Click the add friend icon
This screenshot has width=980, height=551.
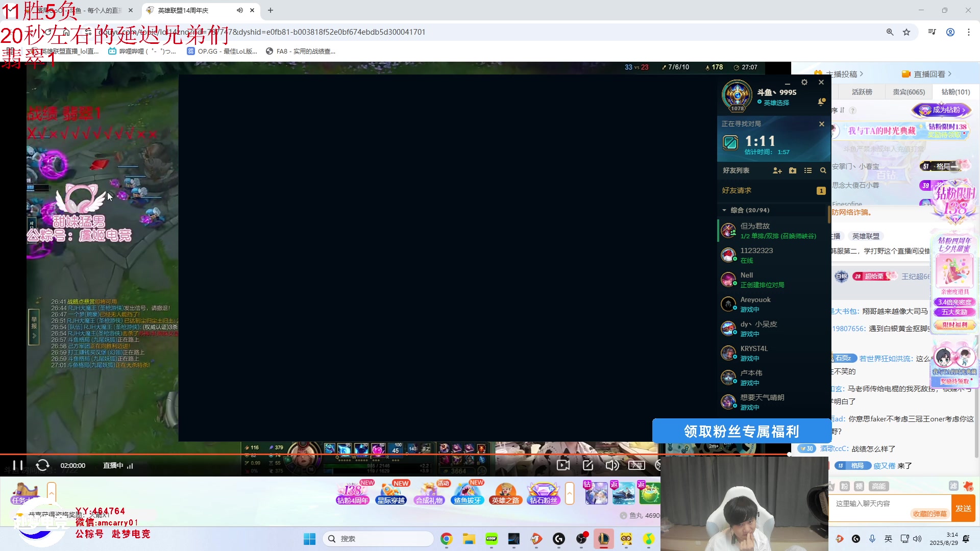click(777, 170)
